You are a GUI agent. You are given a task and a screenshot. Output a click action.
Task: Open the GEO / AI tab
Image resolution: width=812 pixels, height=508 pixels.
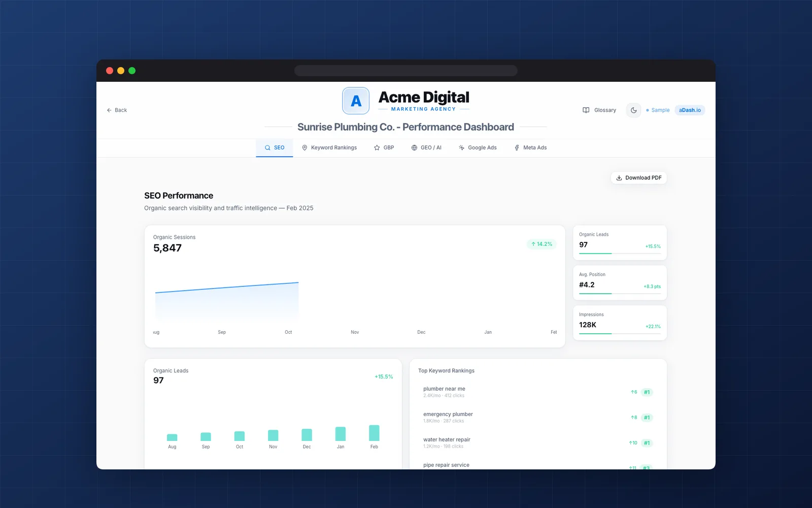pos(426,148)
